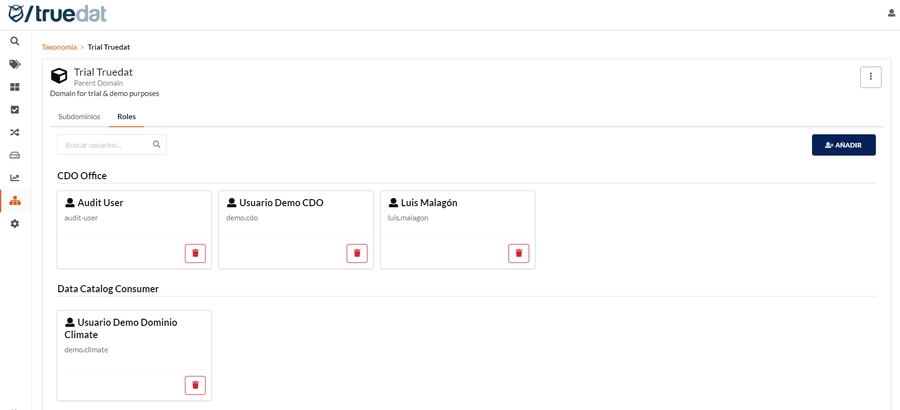Select the taxonomy hierarchy sidebar icon
Image resolution: width=900 pixels, height=410 pixels.
pos(15,201)
